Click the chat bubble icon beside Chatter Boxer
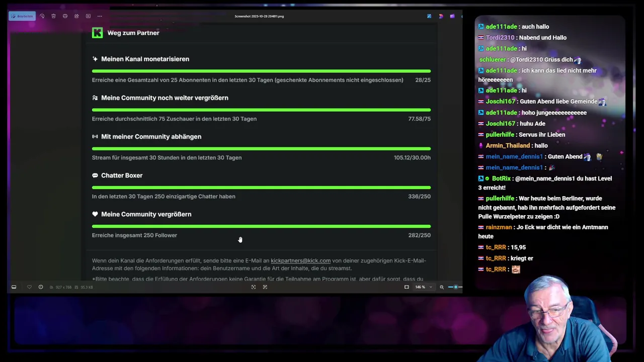Image resolution: width=644 pixels, height=362 pixels. (x=95, y=175)
